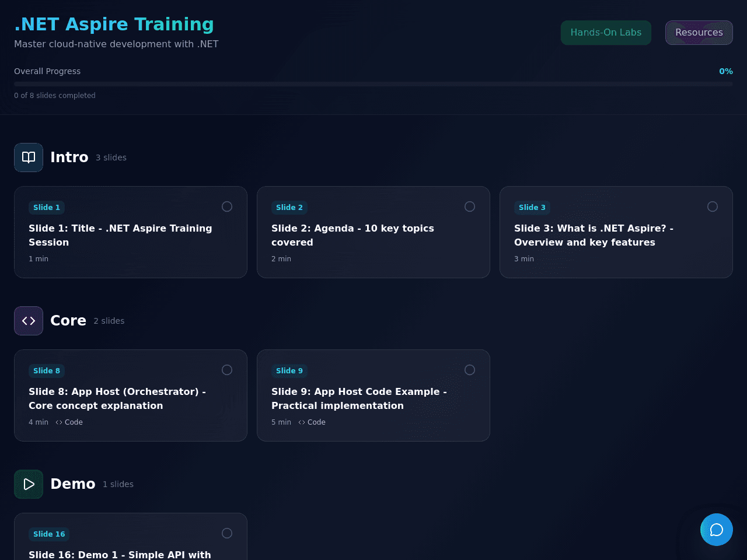The height and width of the screenshot is (560, 747).
Task: Mark Slide 9 Code Example as complete
Action: (470, 370)
